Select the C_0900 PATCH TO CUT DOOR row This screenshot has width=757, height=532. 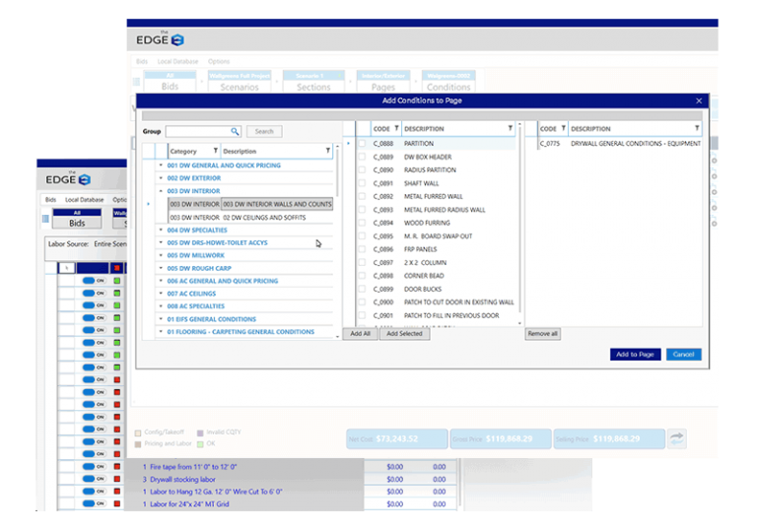click(x=437, y=302)
